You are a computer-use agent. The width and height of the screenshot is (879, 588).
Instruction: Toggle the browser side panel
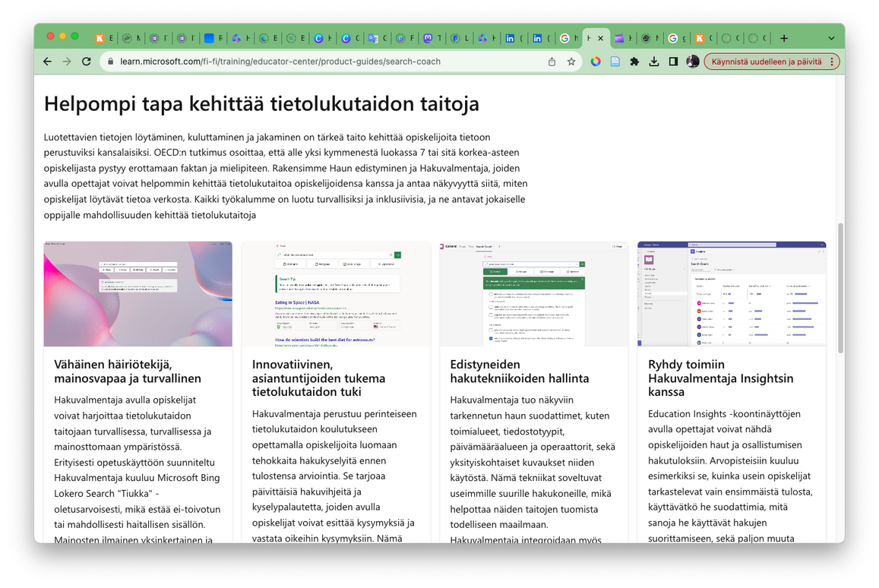pos(673,62)
